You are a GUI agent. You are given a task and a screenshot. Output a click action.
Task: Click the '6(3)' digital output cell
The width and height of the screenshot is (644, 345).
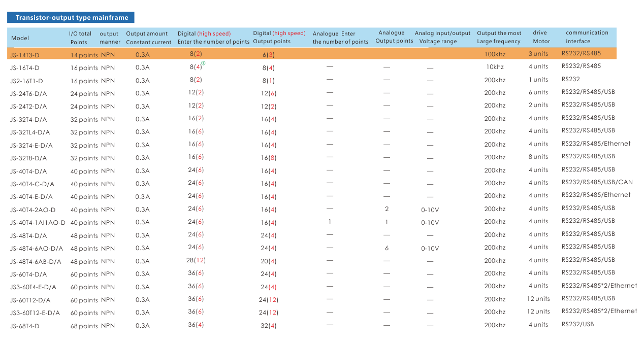[269, 55]
